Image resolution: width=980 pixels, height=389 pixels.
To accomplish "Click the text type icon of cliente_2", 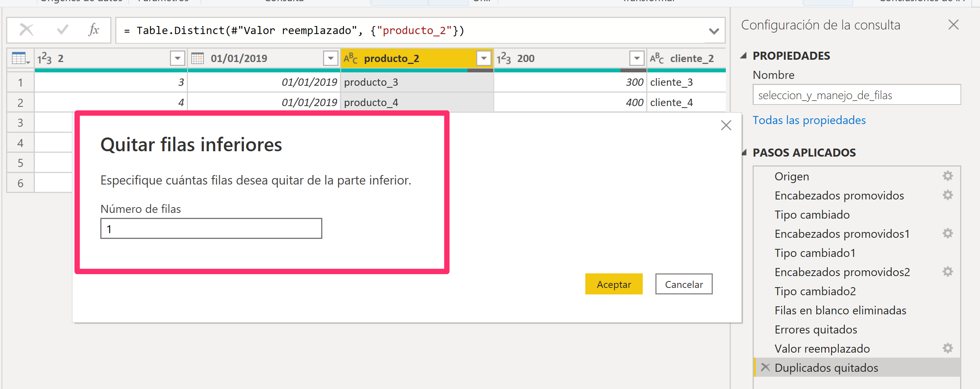I will click(x=657, y=59).
